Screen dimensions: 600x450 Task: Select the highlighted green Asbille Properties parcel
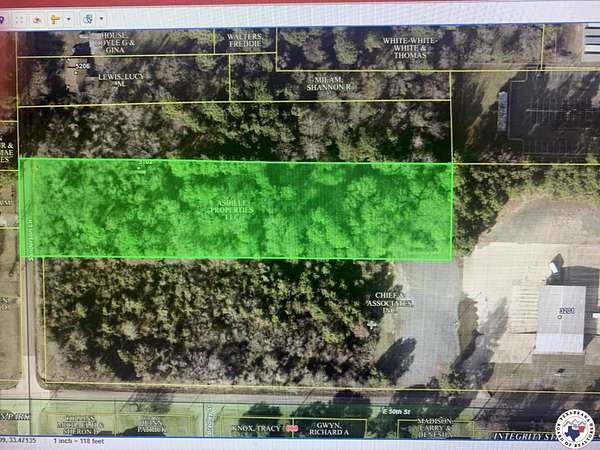[x=236, y=208]
